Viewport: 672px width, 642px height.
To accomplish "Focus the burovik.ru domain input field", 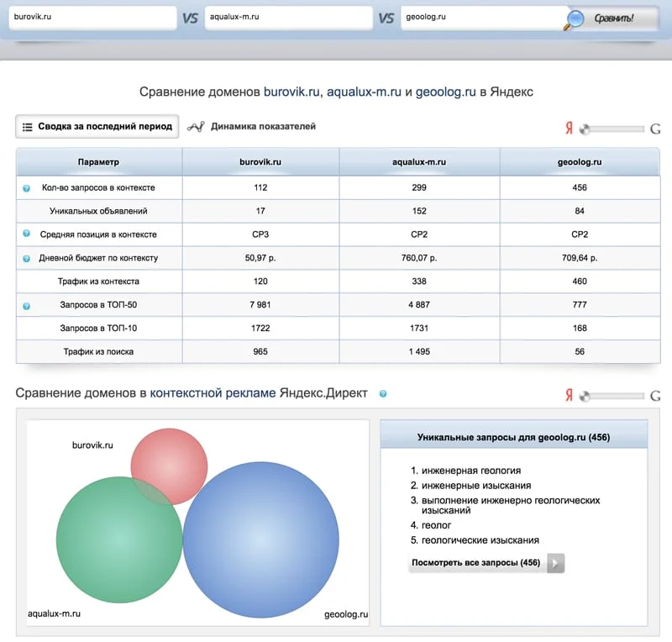I will pos(92,17).
